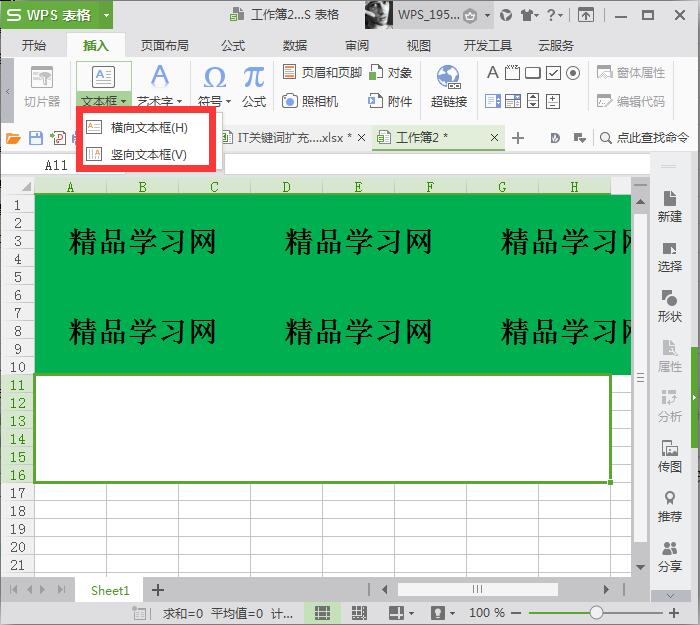Click the export to PDF icon

58,138
